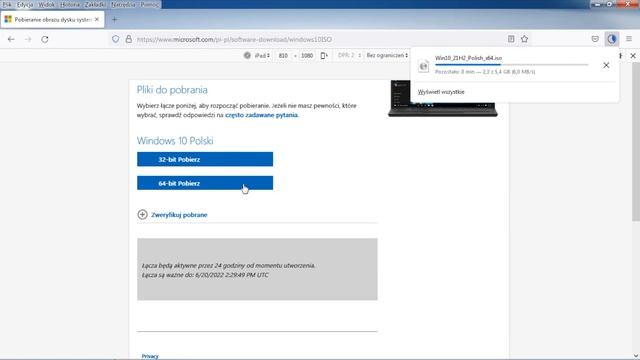Screen dimensions: 640x360
Task: Open tracking protection shield icon
Action: click(116, 39)
